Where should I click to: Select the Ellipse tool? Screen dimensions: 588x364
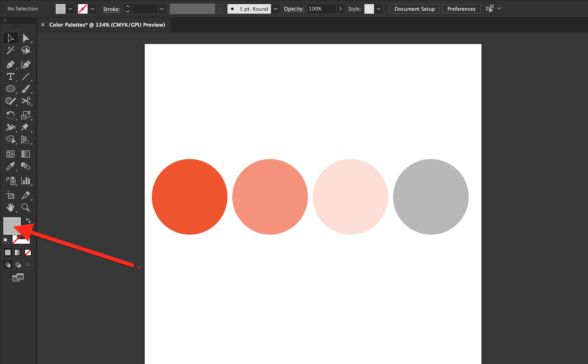pyautogui.click(x=10, y=89)
